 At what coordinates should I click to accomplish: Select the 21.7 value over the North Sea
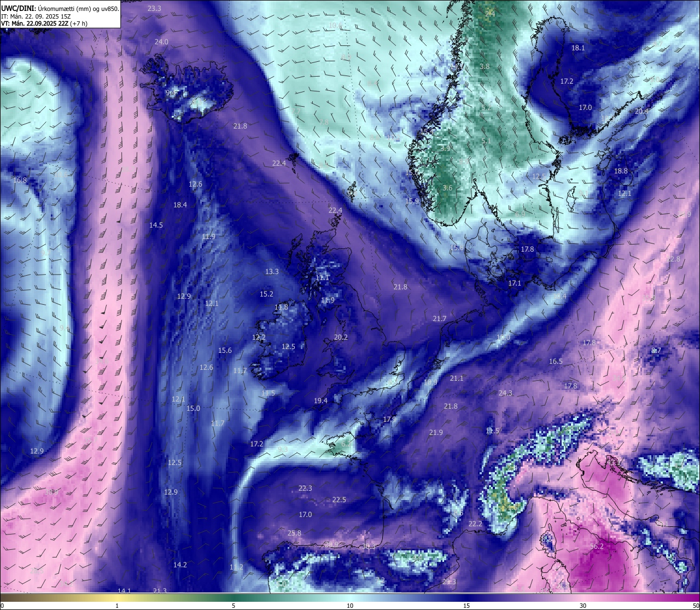440,318
